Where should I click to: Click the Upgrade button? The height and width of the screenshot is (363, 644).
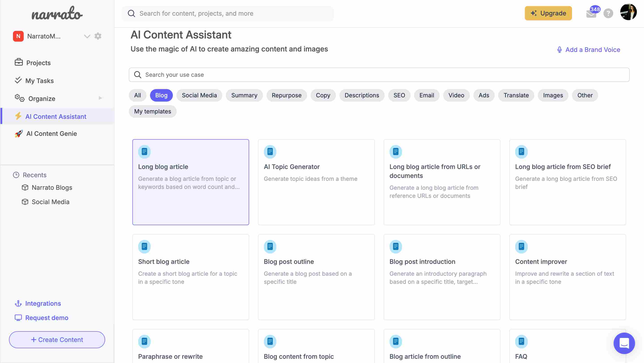click(548, 13)
